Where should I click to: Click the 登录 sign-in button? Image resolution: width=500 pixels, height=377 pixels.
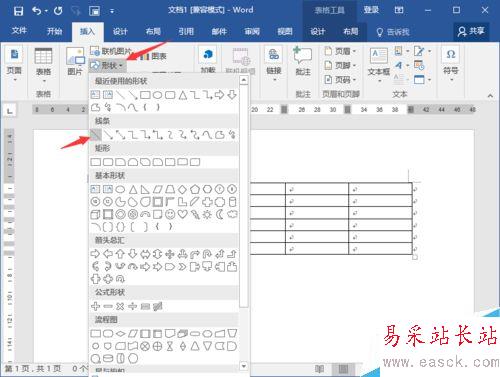tap(371, 10)
